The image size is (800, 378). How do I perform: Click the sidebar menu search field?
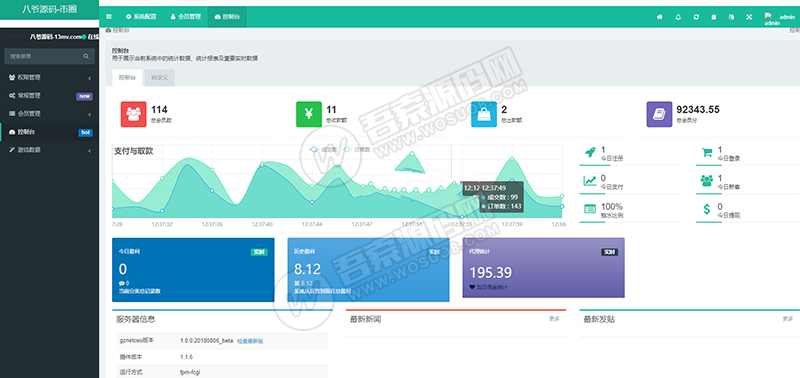[x=49, y=56]
